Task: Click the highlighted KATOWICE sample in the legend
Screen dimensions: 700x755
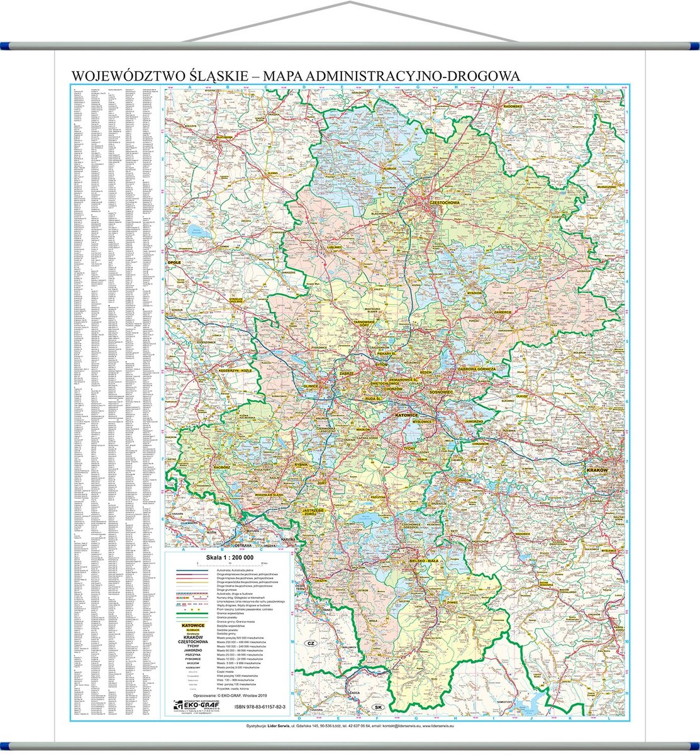Action: [192, 626]
